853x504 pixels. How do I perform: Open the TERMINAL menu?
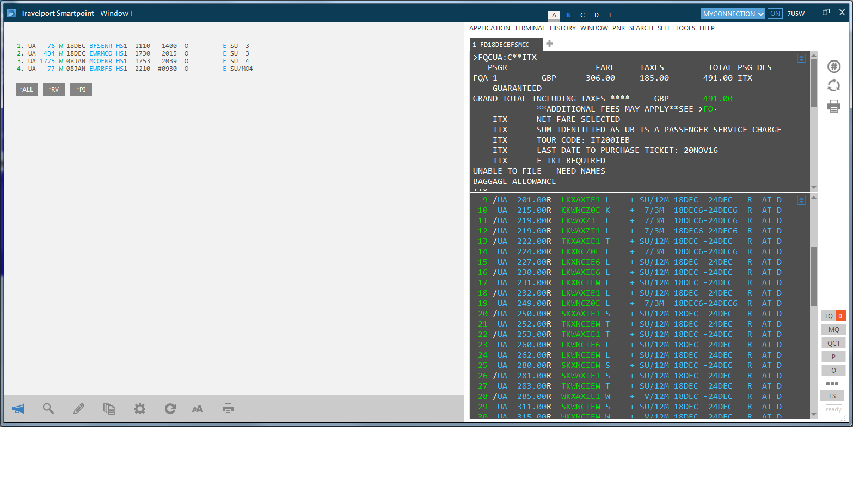(530, 28)
